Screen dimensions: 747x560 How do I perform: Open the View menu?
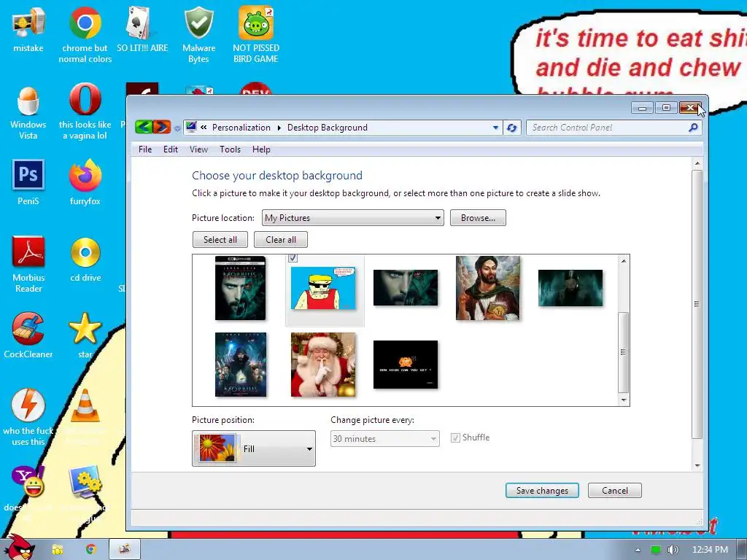click(198, 149)
